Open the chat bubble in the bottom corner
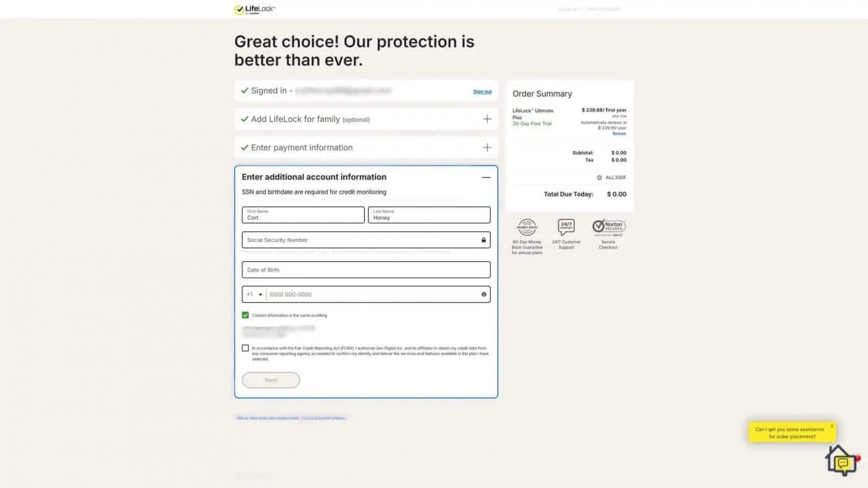The width and height of the screenshot is (868, 488). [842, 461]
